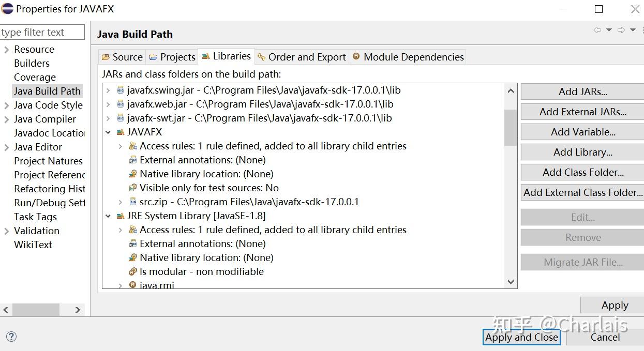
Task: Click the jar icon beside javafx.swing.jar
Action: (121, 90)
